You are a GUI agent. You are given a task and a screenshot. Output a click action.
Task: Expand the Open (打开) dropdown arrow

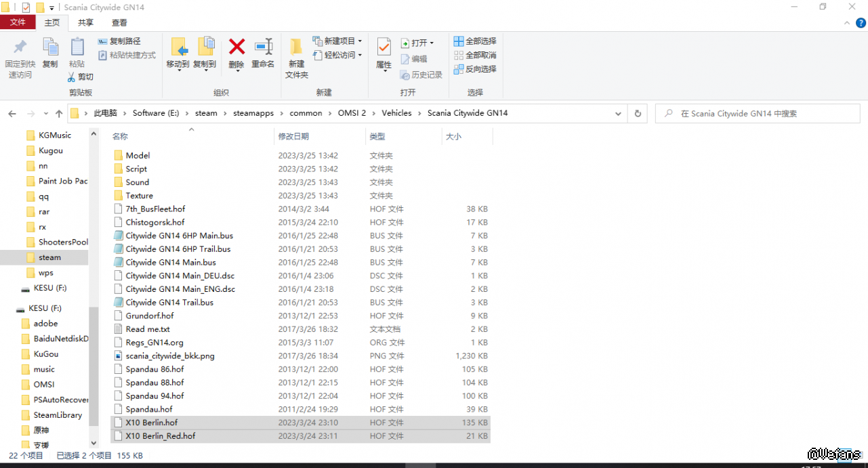tap(432, 43)
